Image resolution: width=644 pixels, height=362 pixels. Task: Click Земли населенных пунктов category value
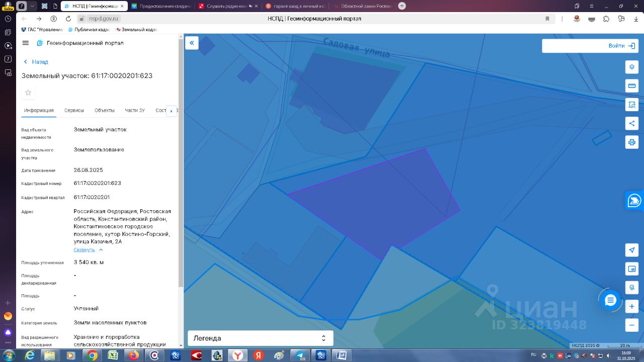click(110, 322)
